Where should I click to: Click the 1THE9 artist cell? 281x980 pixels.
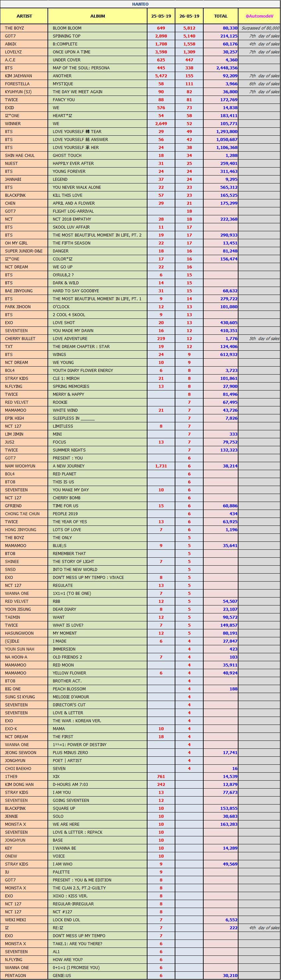tap(11, 776)
